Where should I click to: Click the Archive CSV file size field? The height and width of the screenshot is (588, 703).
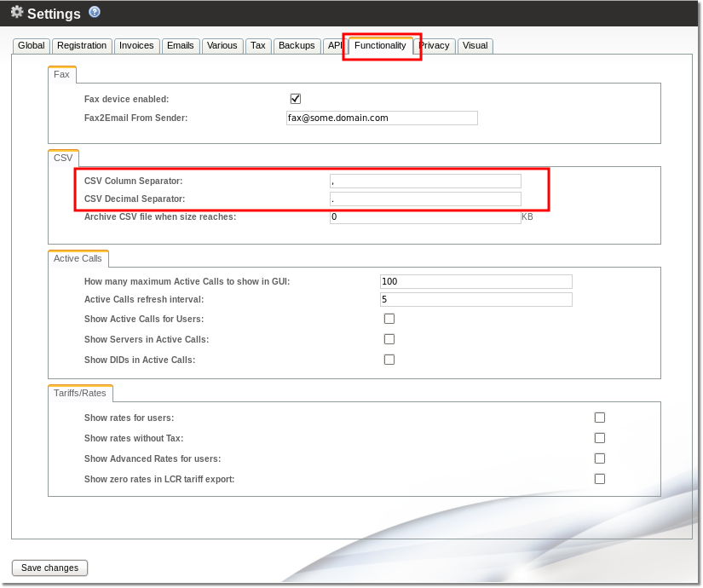[x=425, y=217]
